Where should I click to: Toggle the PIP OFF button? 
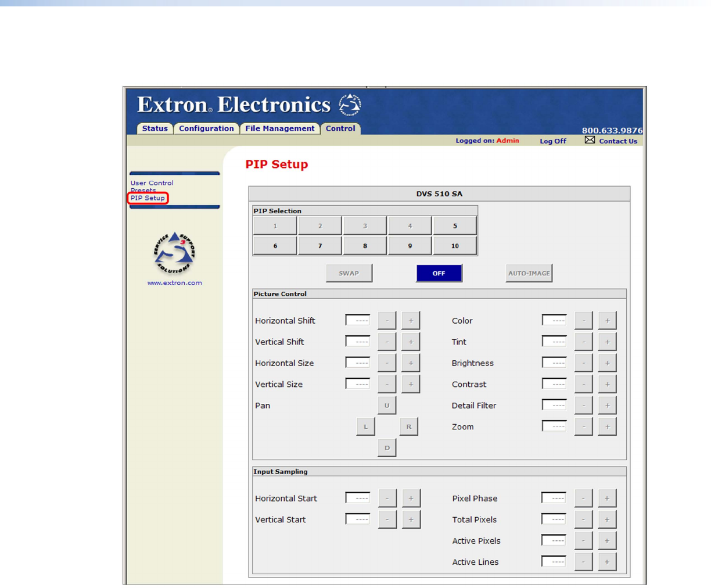439,273
